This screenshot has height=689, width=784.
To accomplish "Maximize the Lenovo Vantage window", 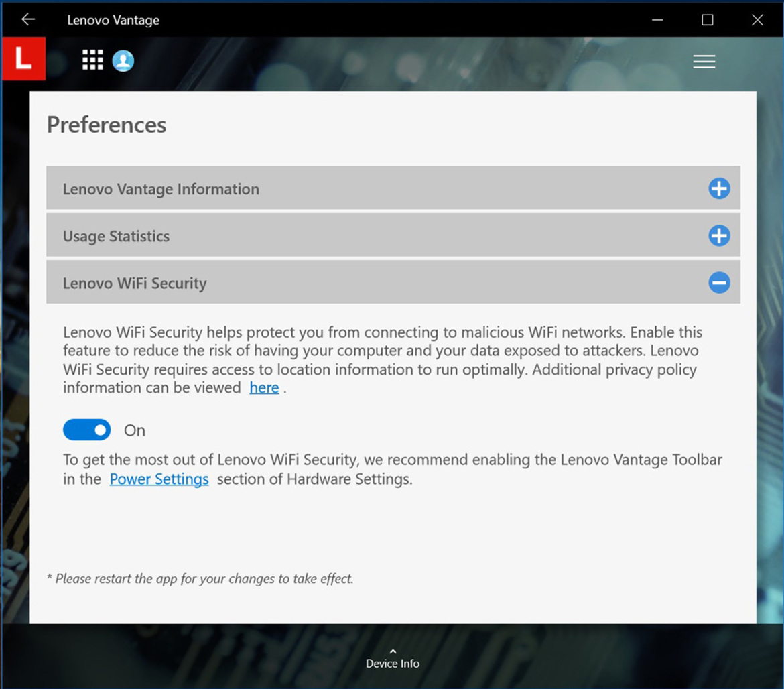I will pos(708,20).
